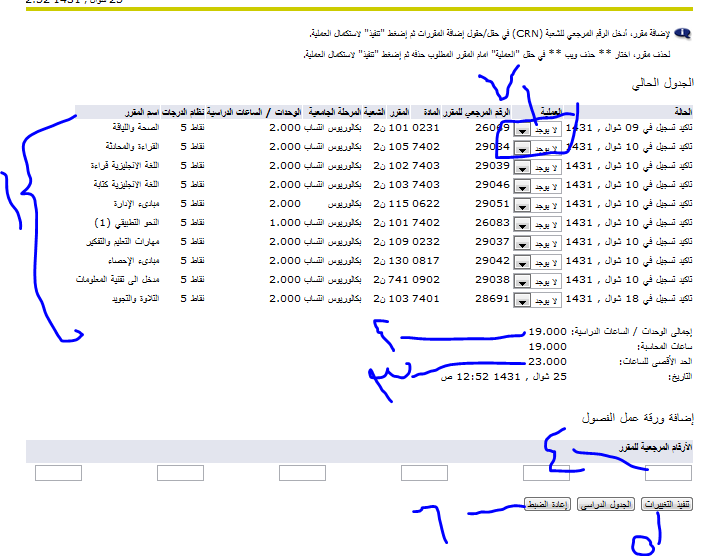Viewport: 705px width, 556px height.
Task: Click the الجدول الحالي section heading
Action: [663, 83]
